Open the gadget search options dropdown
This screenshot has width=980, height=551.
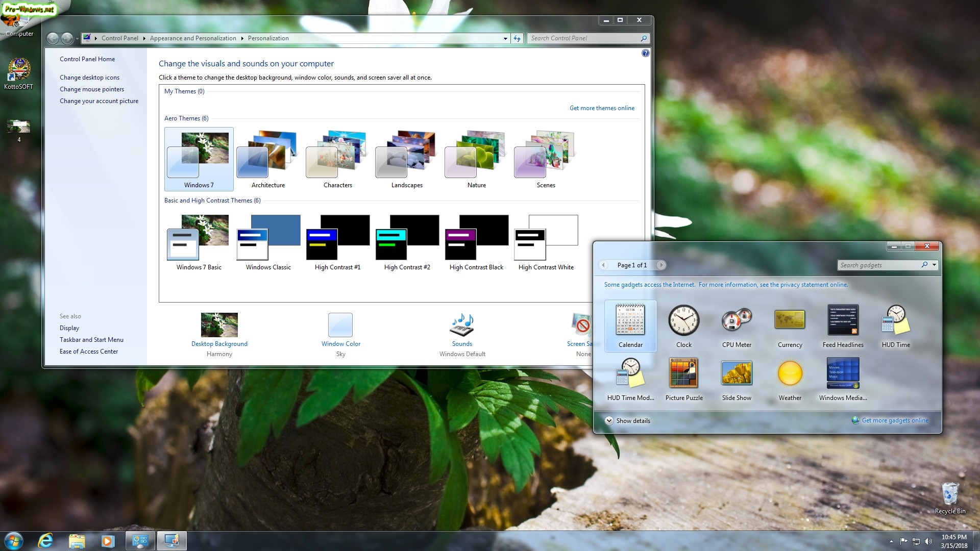coord(934,265)
